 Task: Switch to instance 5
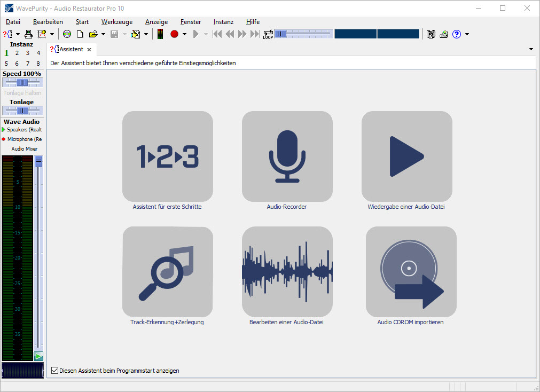pyautogui.click(x=6, y=64)
